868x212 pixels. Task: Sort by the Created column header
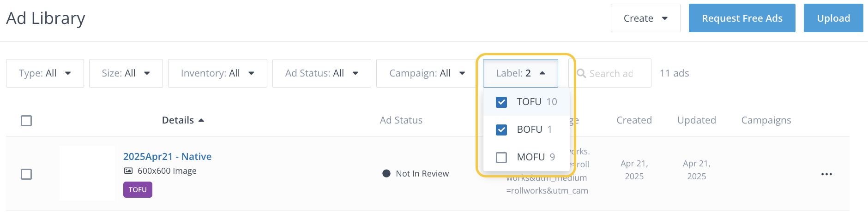634,120
